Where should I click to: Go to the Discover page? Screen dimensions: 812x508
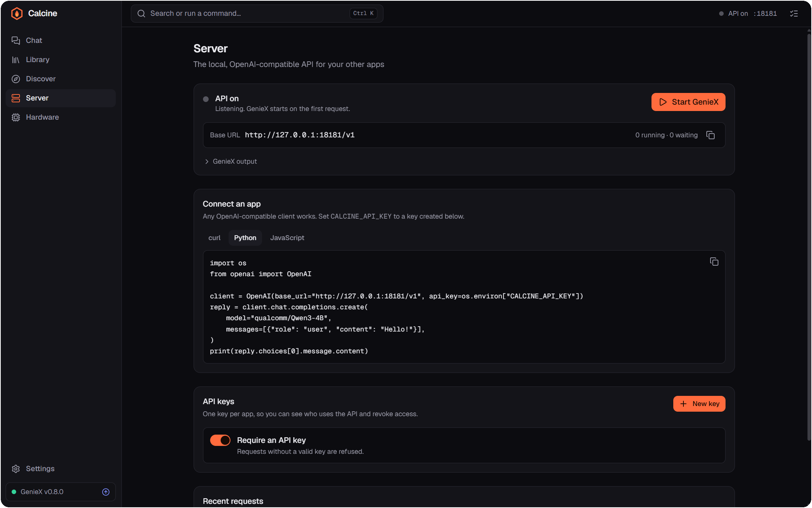tap(61, 79)
